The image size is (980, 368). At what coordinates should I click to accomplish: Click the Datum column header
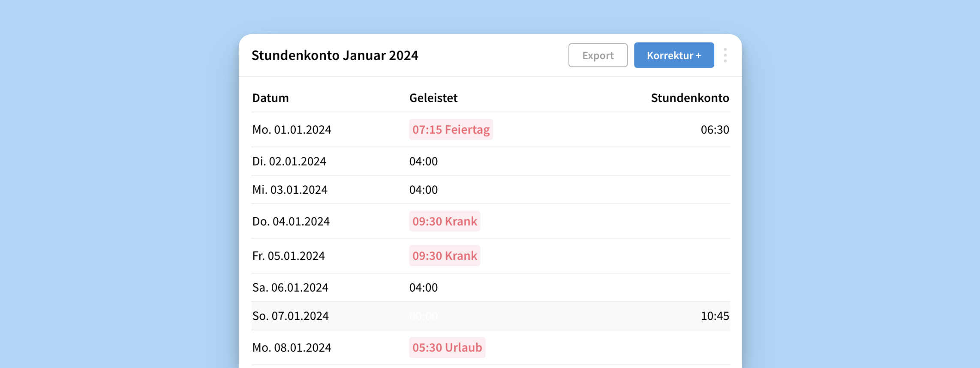pyautogui.click(x=271, y=98)
